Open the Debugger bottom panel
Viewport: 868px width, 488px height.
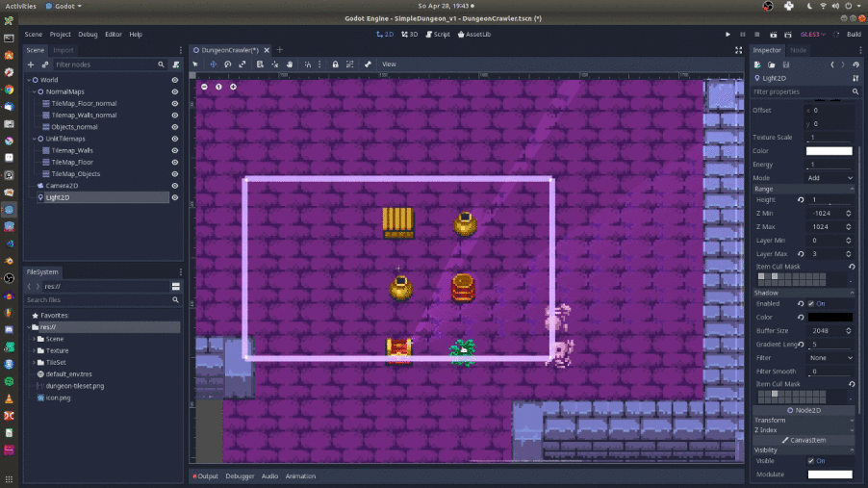click(x=240, y=476)
